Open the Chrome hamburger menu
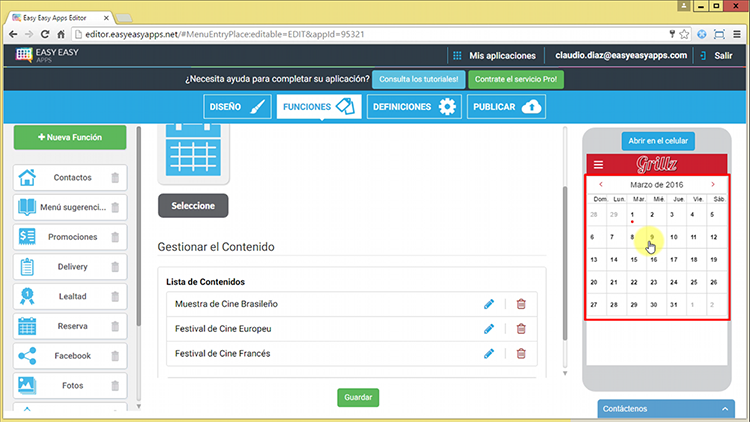 737,34
